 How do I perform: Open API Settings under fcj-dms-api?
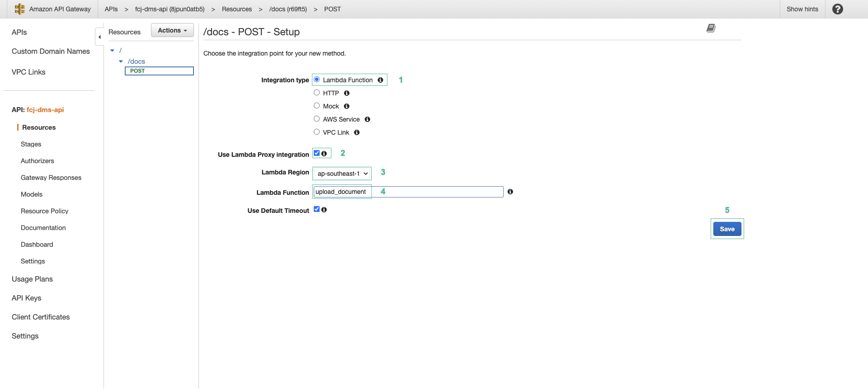tap(33, 261)
